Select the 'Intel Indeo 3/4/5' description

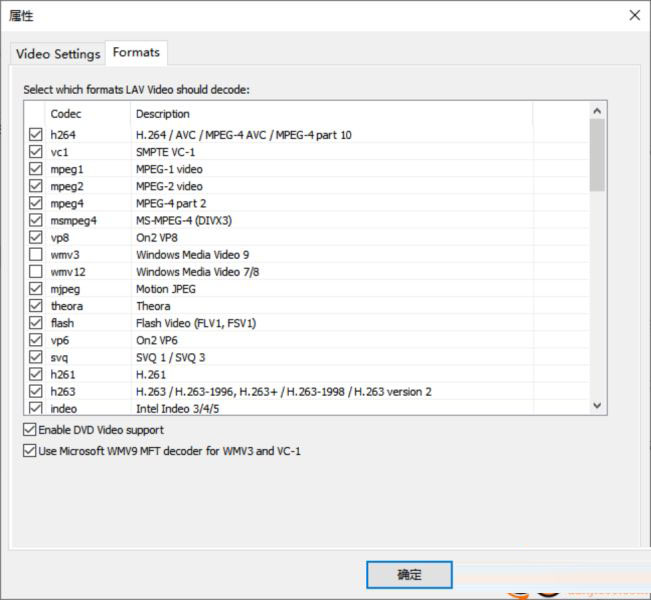click(x=177, y=409)
